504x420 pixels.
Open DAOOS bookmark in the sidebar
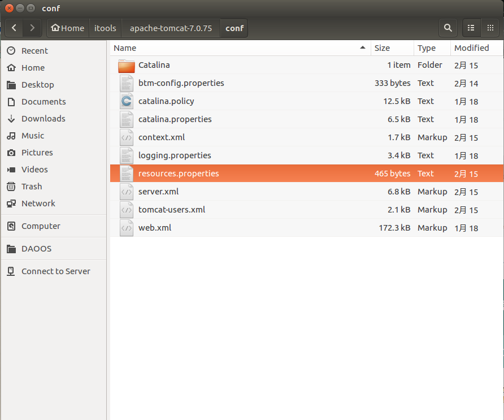click(53, 249)
